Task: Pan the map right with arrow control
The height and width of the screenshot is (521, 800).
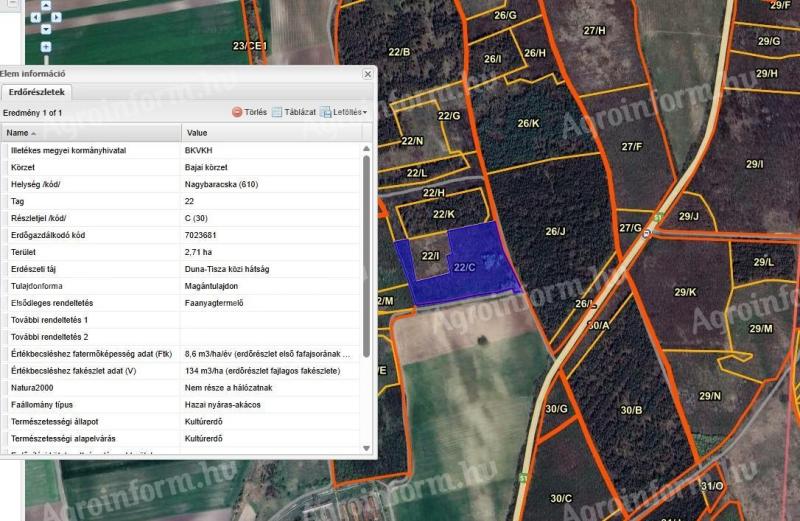Action: pyautogui.click(x=58, y=18)
